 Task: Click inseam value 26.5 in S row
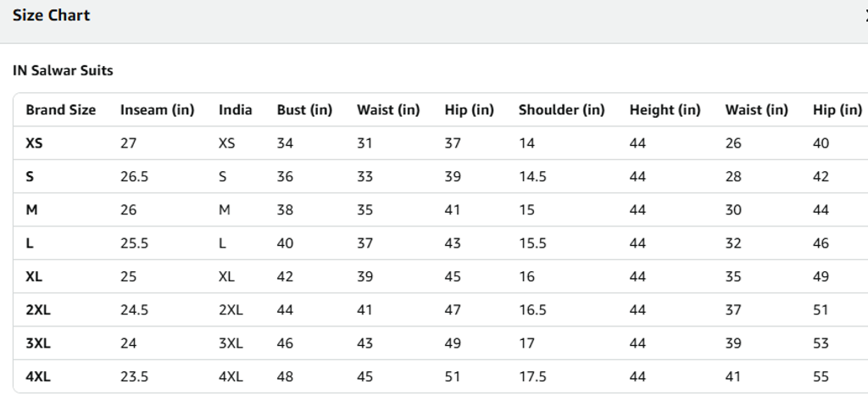[134, 177]
